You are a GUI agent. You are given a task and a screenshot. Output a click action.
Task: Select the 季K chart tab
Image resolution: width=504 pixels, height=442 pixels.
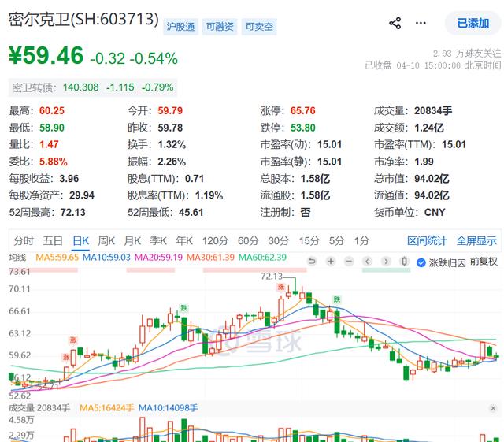point(158,240)
